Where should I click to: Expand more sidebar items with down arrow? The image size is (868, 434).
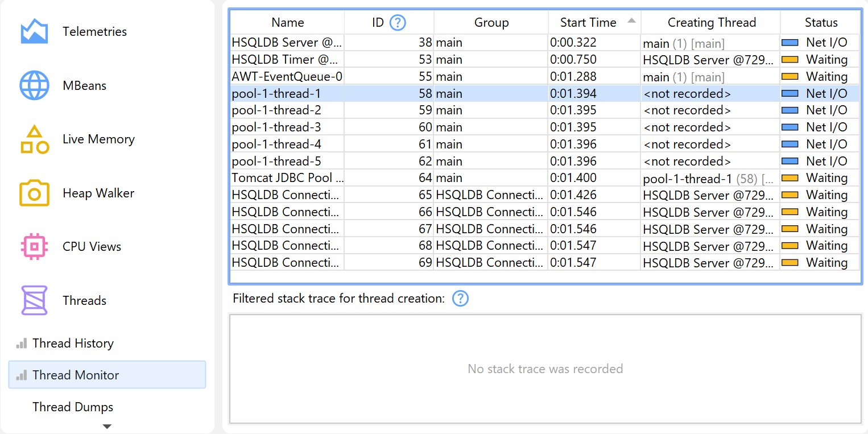click(107, 426)
